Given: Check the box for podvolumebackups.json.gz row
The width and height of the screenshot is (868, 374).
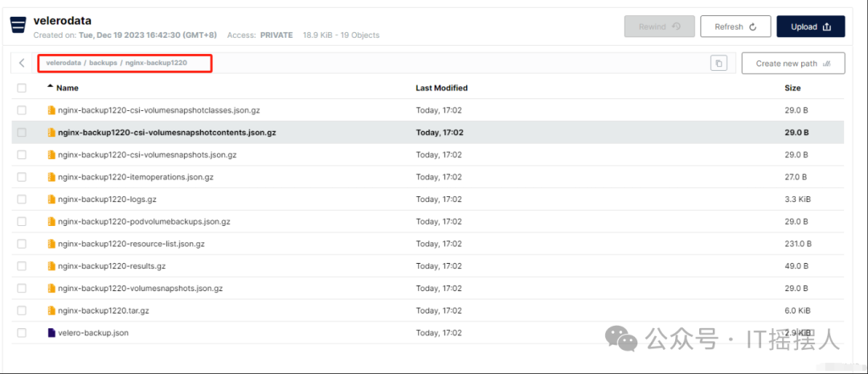Looking at the screenshot, I should pos(22,222).
